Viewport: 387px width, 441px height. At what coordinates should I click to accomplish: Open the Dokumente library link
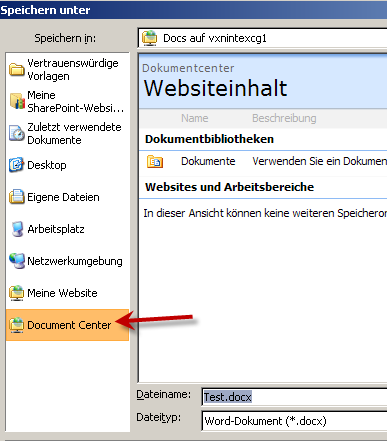click(208, 161)
